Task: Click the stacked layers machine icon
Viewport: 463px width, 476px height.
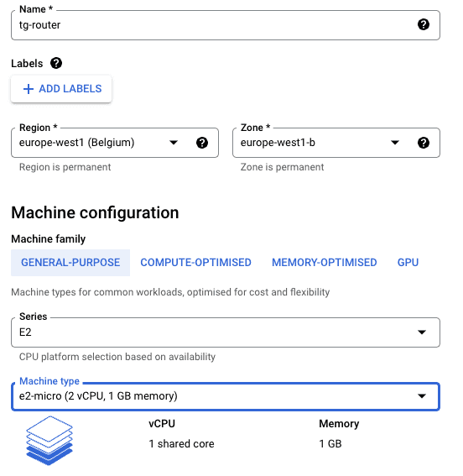Action: click(49, 440)
